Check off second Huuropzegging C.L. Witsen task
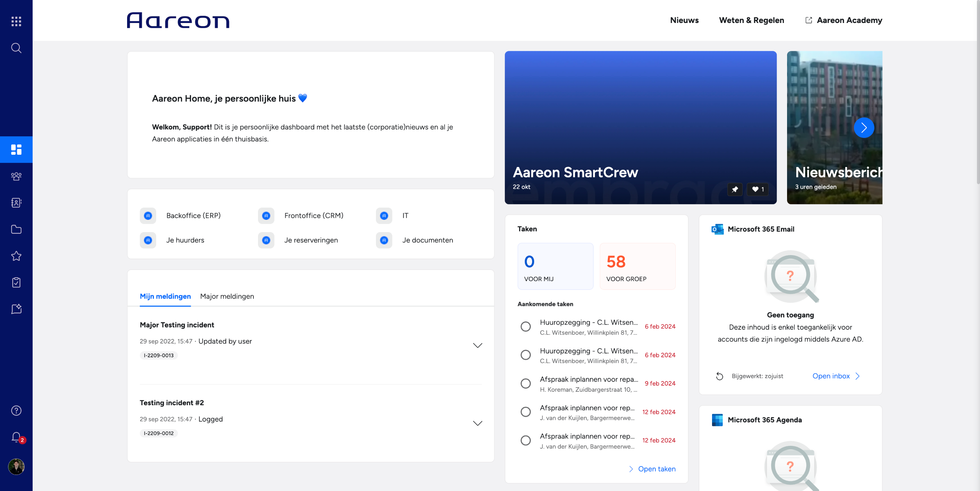The image size is (980, 491). pyautogui.click(x=526, y=355)
